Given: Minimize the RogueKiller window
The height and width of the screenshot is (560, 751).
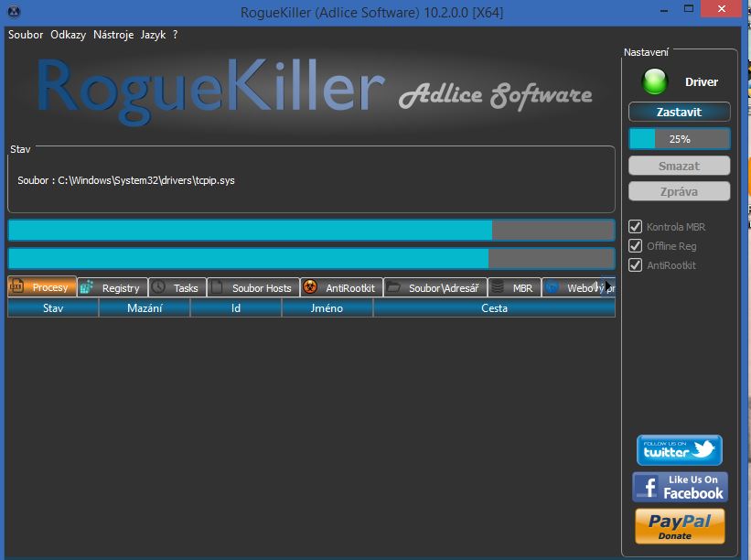Looking at the screenshot, I should pos(664,10).
